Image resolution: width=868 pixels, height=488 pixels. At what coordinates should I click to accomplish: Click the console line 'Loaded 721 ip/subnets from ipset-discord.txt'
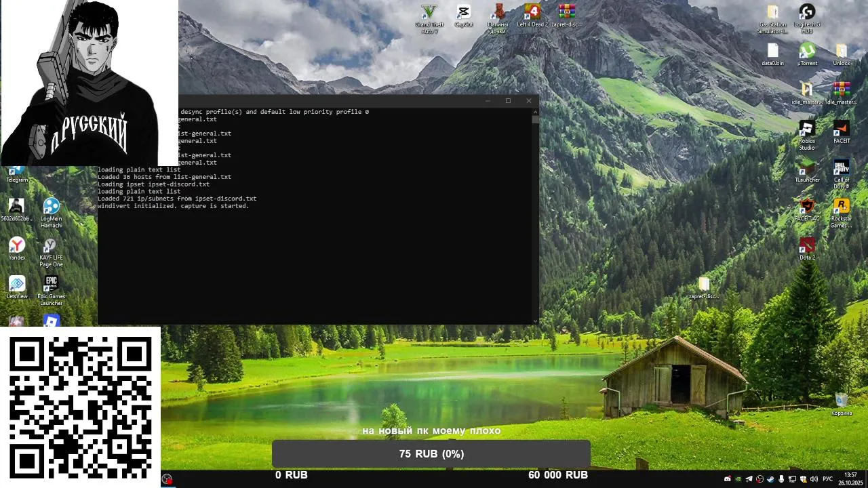[x=177, y=199]
